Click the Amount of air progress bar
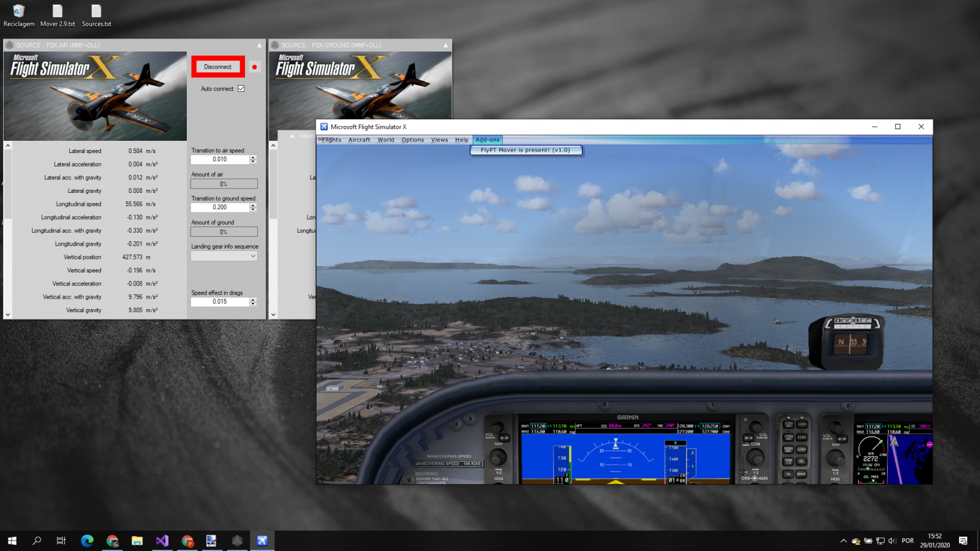Screen dimensions: 980x551 tap(224, 184)
